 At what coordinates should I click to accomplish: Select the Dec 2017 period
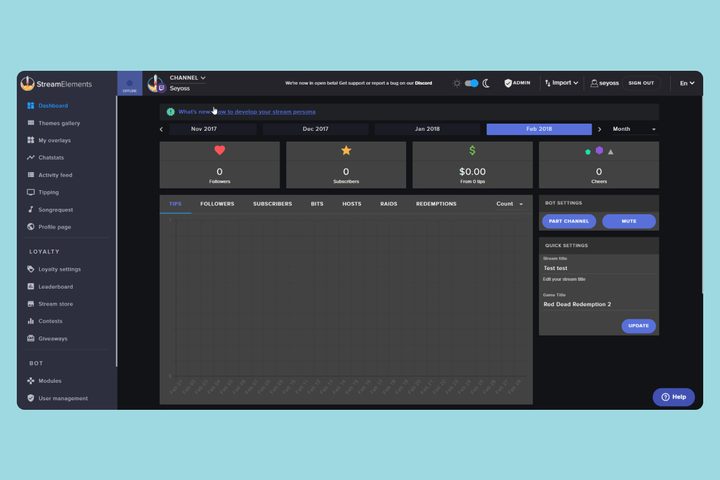point(315,129)
